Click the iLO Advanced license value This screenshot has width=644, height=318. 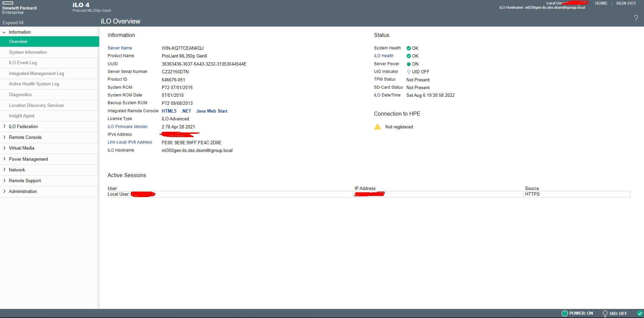click(175, 119)
